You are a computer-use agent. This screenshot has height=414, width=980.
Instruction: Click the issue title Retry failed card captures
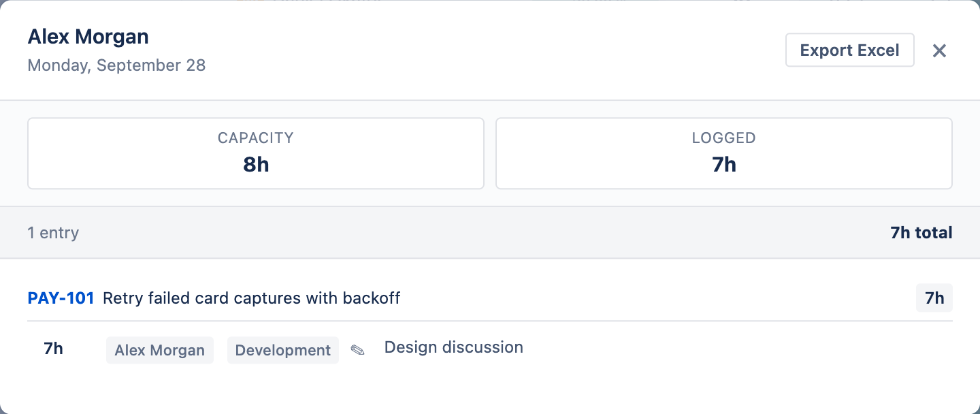click(x=251, y=298)
